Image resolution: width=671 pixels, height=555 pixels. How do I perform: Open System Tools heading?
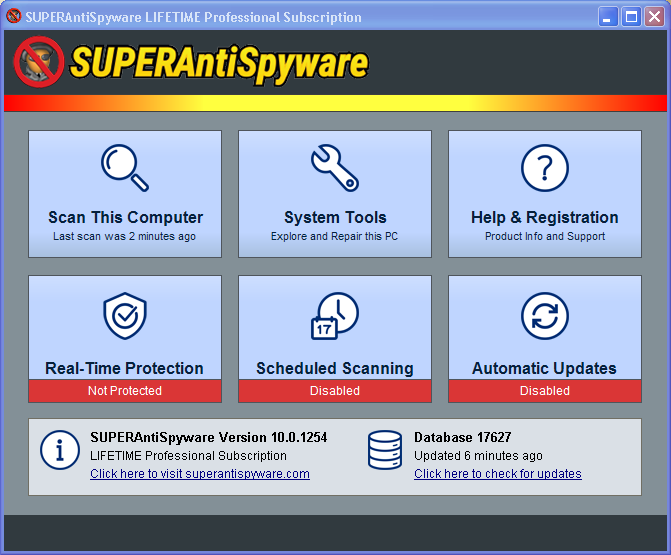[x=335, y=217]
